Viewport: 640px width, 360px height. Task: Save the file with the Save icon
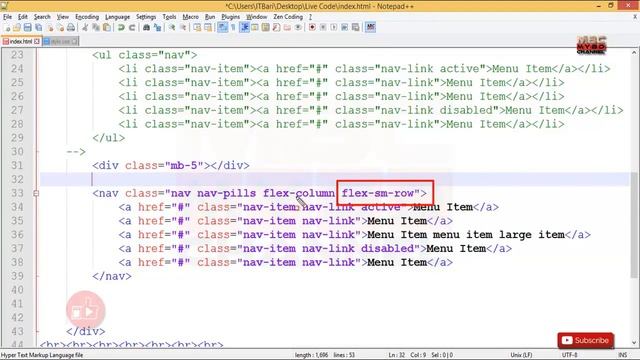coord(27,27)
